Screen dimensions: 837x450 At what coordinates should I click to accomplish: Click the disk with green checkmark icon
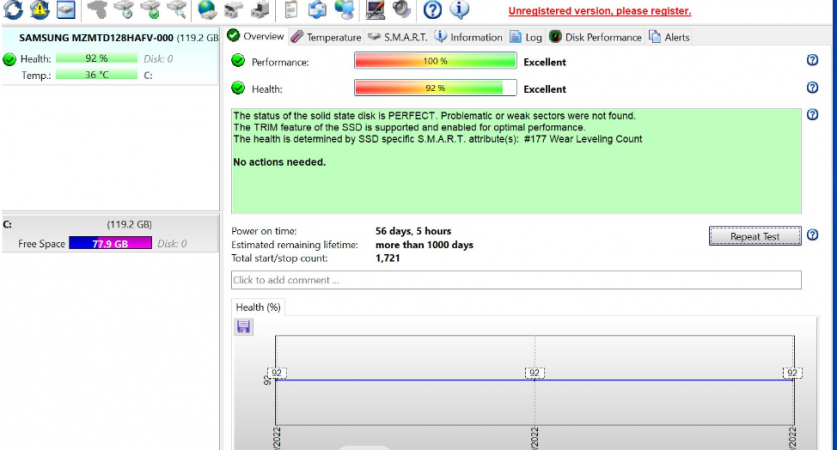[x=150, y=10]
